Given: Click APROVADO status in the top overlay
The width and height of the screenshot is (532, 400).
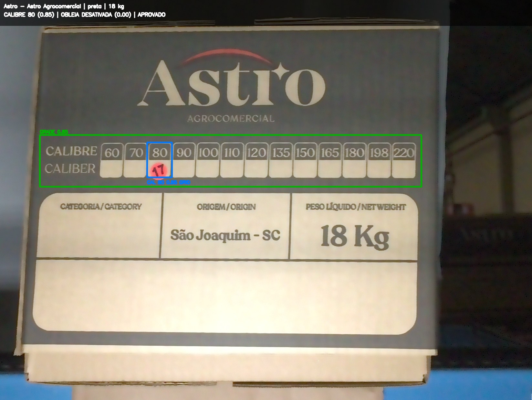Looking at the screenshot, I should click(x=151, y=15).
